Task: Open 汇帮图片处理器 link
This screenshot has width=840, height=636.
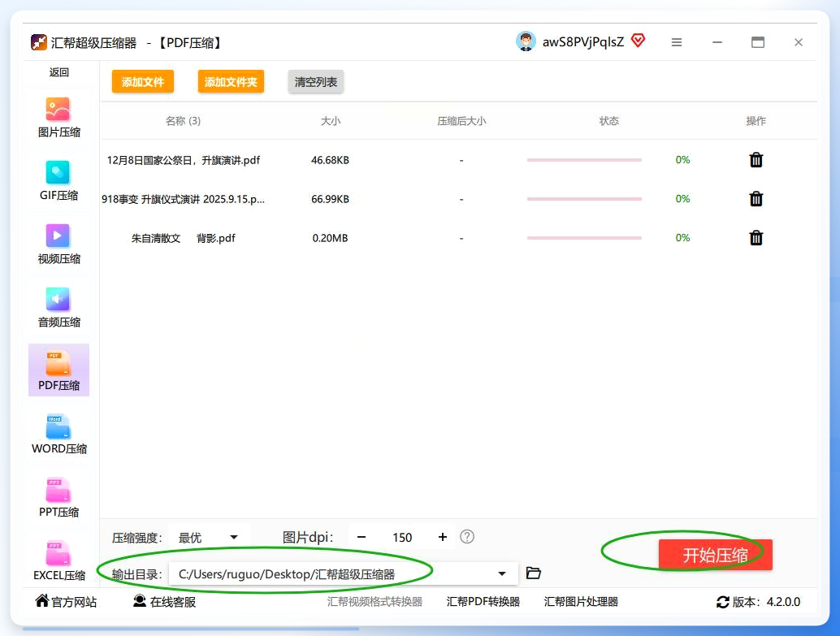Action: pyautogui.click(x=581, y=602)
